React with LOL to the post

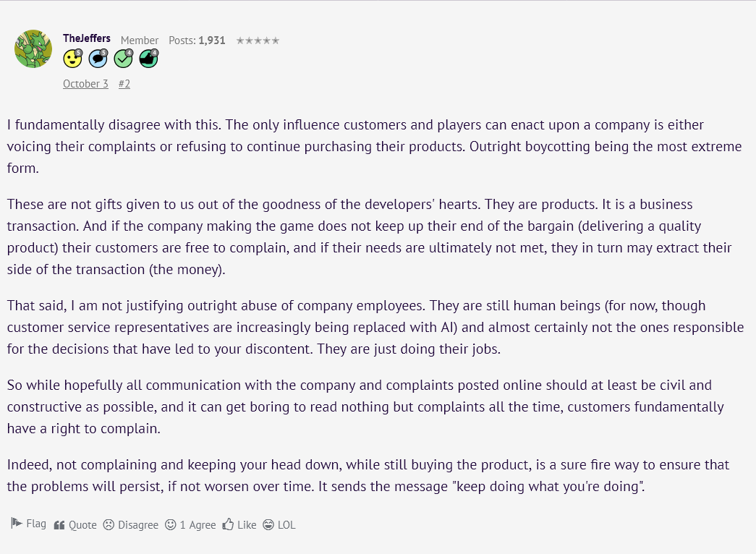pos(279,525)
